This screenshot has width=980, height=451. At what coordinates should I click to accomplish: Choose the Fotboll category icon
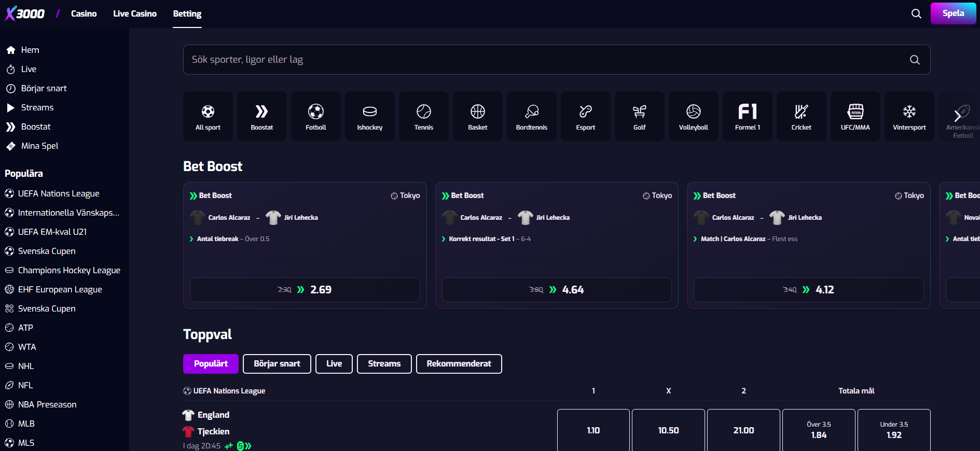[x=316, y=116]
